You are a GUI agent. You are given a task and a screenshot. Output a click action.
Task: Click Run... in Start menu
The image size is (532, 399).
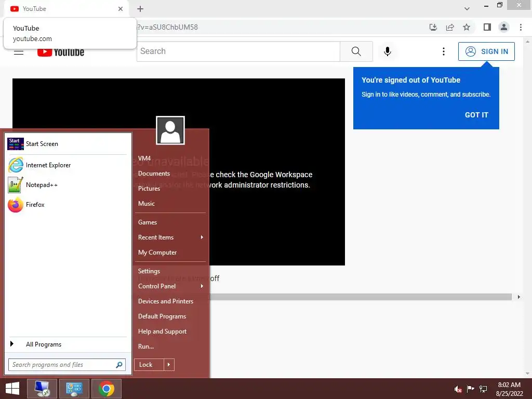coord(146,347)
